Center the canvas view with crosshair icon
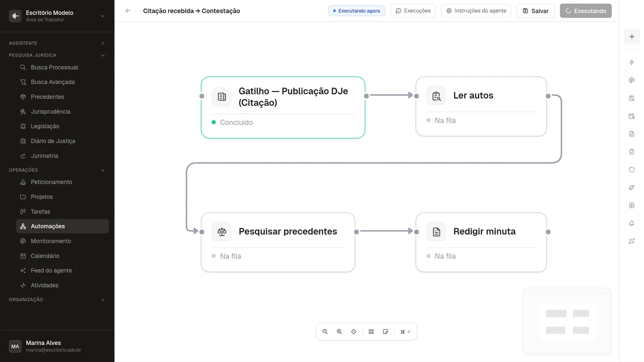 point(354,332)
